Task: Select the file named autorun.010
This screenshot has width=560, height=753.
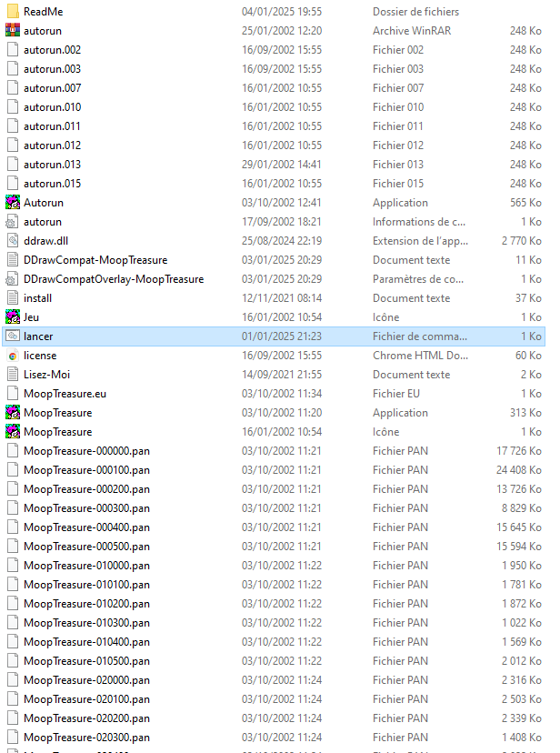Action: [x=53, y=107]
